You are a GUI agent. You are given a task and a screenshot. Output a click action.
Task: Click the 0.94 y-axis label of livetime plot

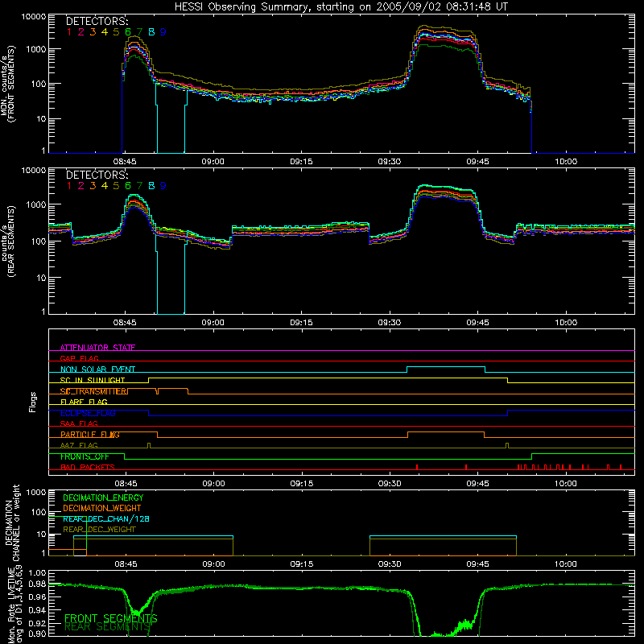pyautogui.click(x=37, y=610)
